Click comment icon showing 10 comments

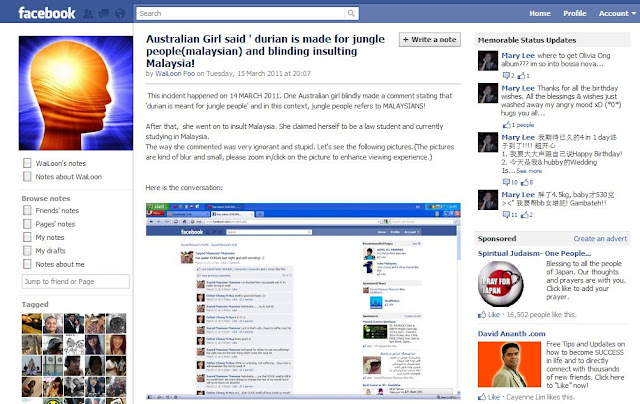[x=506, y=182]
